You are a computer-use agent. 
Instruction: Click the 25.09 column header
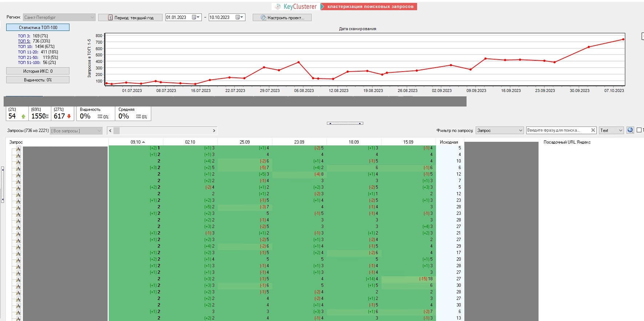click(x=245, y=142)
